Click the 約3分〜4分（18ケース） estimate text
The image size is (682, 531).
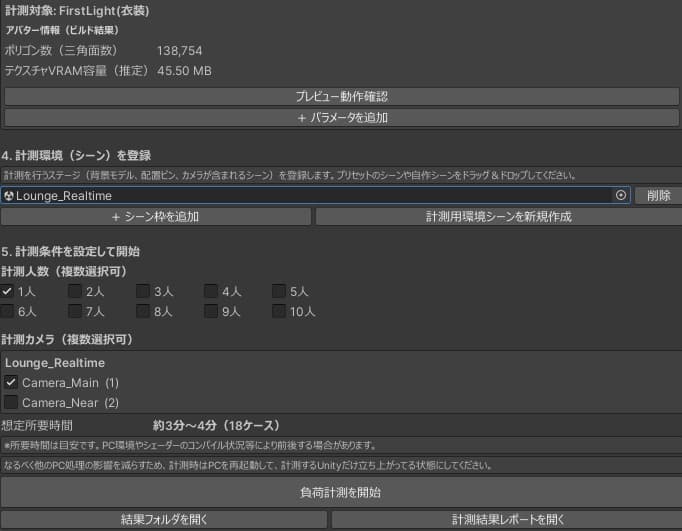click(216, 425)
